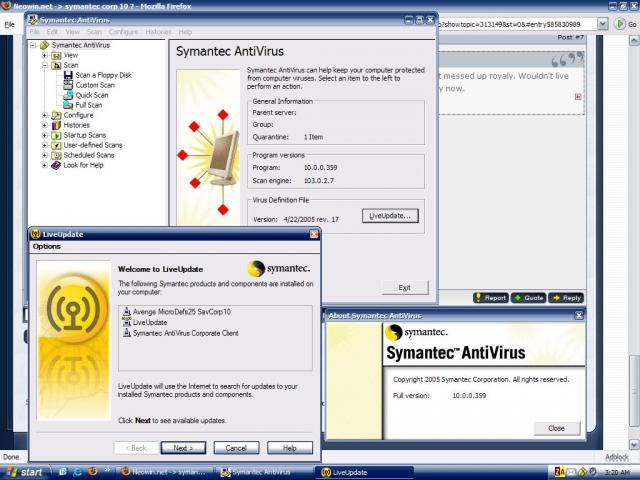Click Firefox page scrollbar up arrow
640x480 pixels.
(x=633, y=40)
